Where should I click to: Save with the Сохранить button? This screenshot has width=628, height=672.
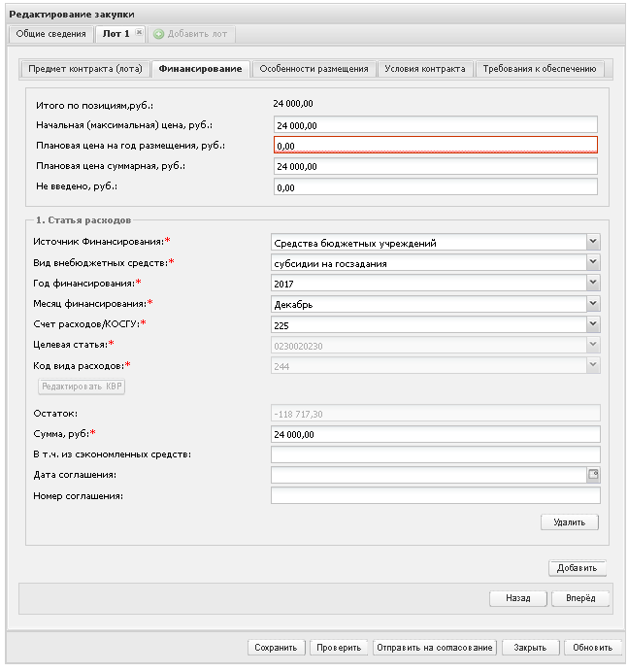(276, 648)
